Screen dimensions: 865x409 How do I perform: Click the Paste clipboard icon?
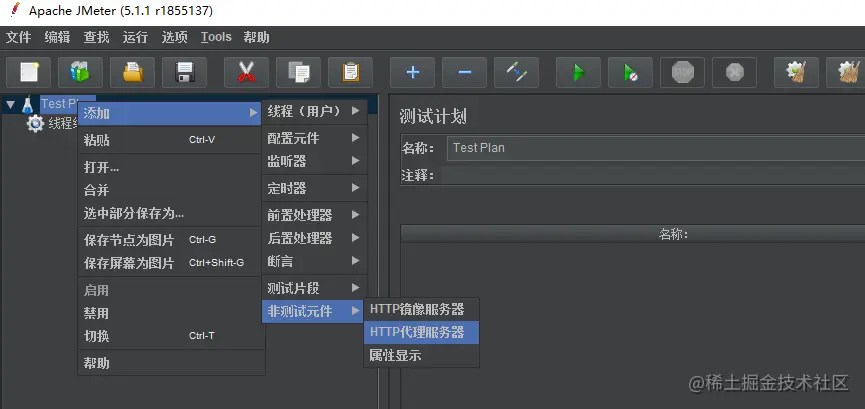[350, 72]
